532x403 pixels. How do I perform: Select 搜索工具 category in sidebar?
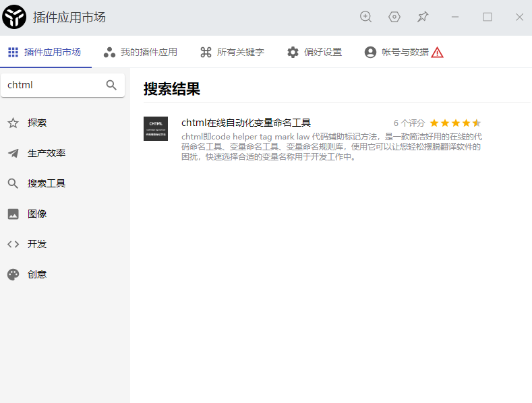tap(65, 183)
